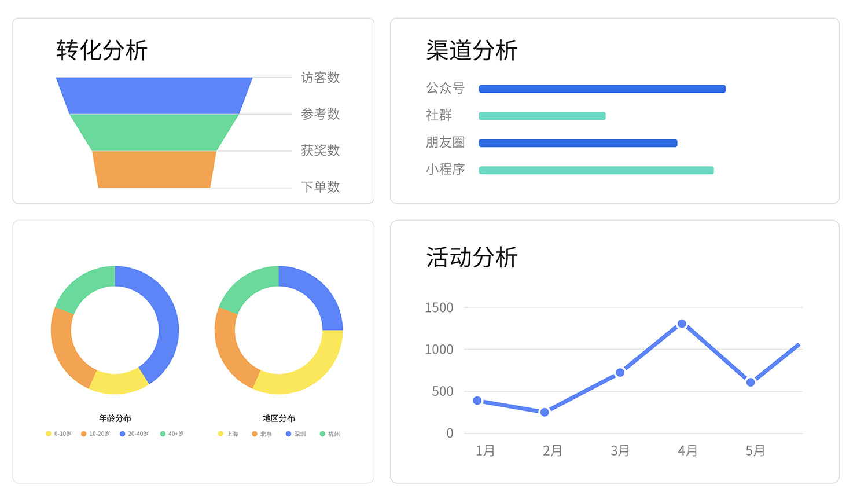The width and height of the screenshot is (868, 503).
Task: Select the 5月 axis label
Action: coord(755,451)
